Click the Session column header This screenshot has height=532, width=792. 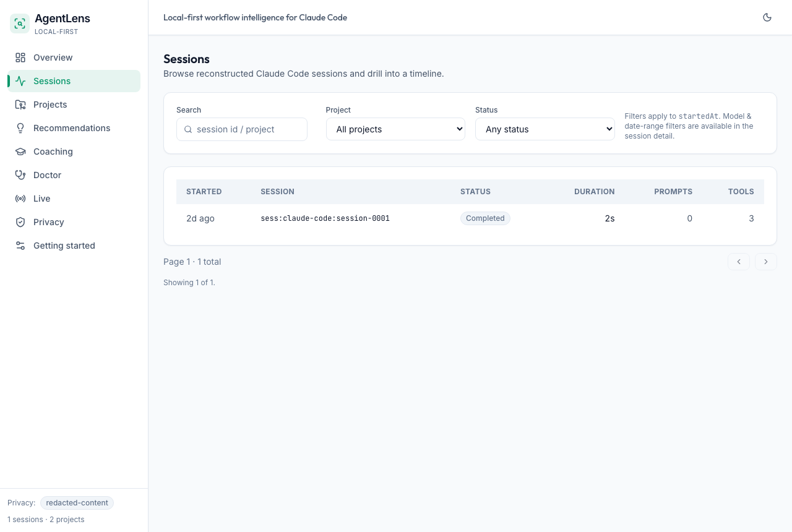pos(278,192)
